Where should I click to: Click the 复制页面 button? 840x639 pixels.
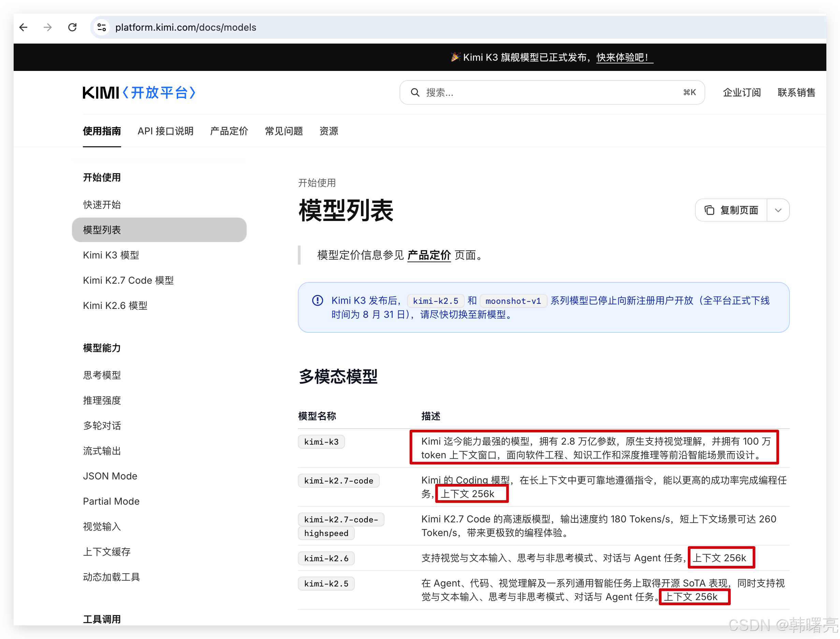[x=731, y=210]
